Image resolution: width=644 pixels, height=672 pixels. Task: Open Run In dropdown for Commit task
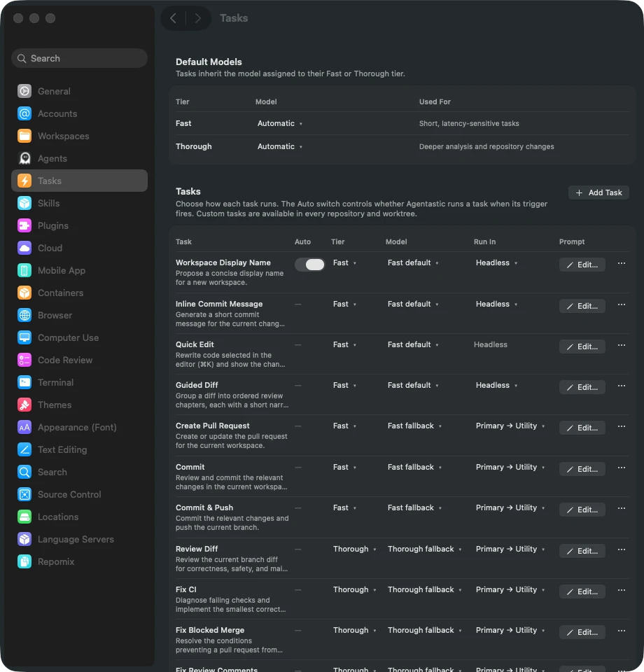click(x=510, y=467)
